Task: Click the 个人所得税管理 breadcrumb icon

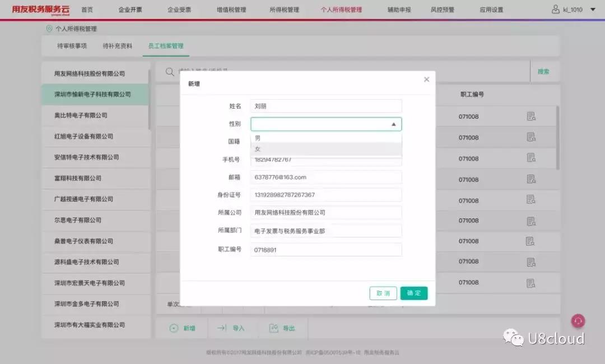Action: 49,29
